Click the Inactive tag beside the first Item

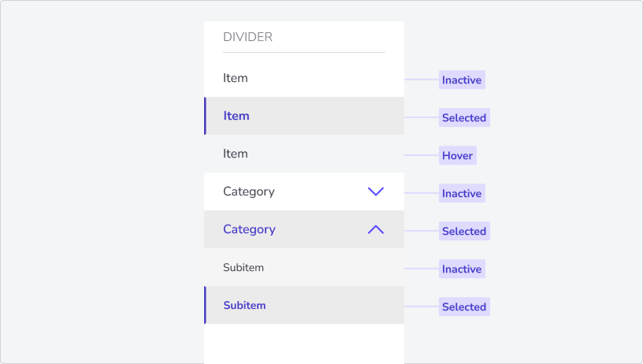coord(462,80)
